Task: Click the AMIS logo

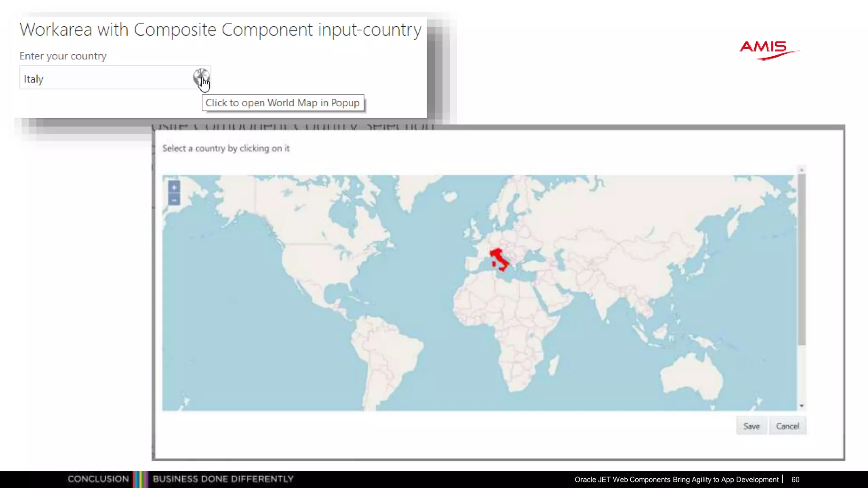Action: (769, 50)
